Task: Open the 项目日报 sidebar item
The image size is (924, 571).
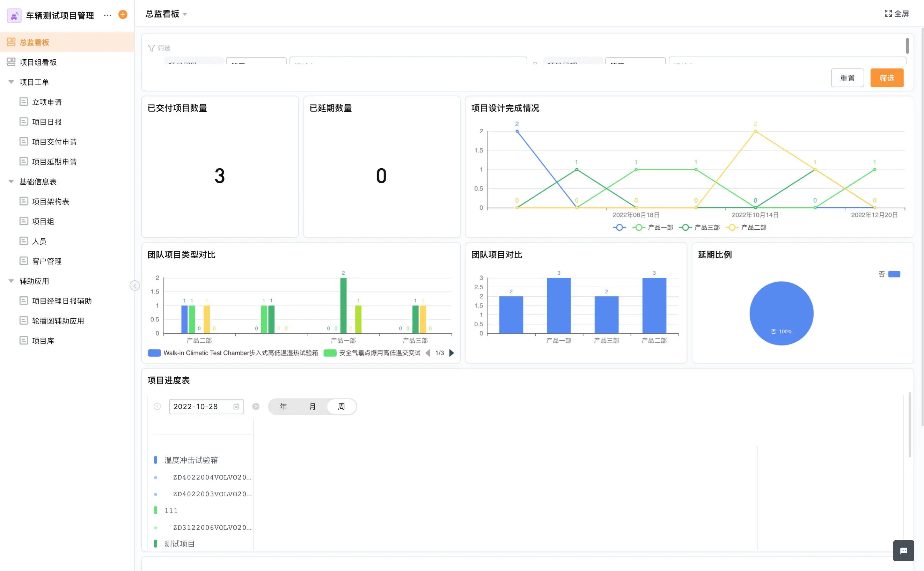Action: coord(46,122)
